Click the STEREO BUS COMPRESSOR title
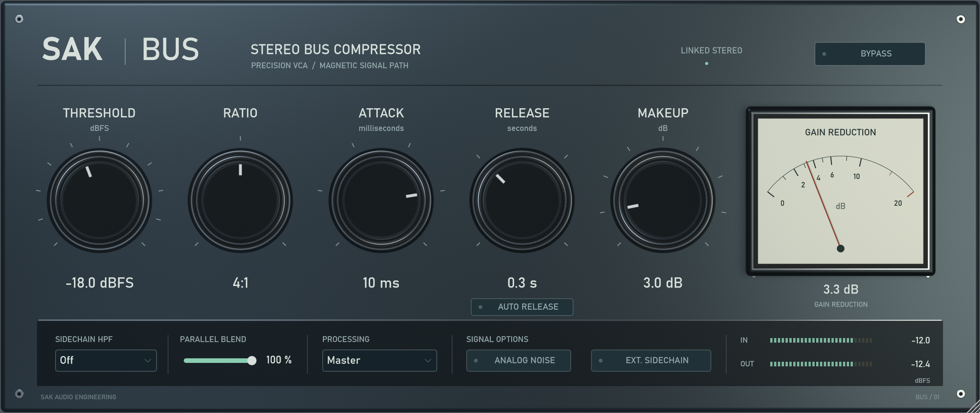 [335, 49]
